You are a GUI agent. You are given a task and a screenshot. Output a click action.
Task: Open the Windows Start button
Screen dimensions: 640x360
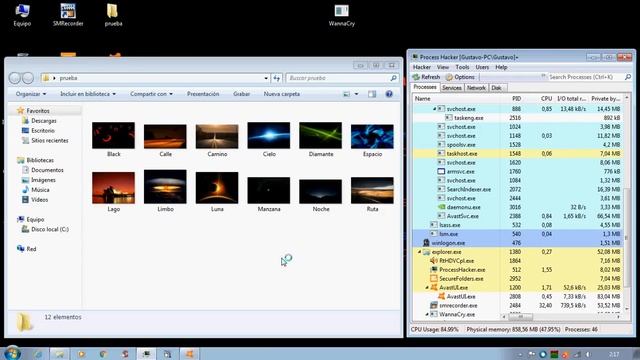(12, 353)
